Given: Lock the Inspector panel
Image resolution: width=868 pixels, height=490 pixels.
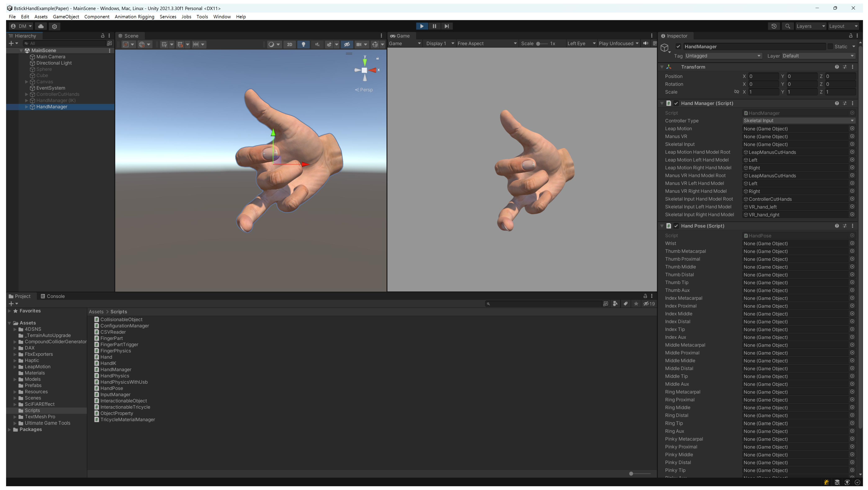Looking at the screenshot, I should pos(850,36).
